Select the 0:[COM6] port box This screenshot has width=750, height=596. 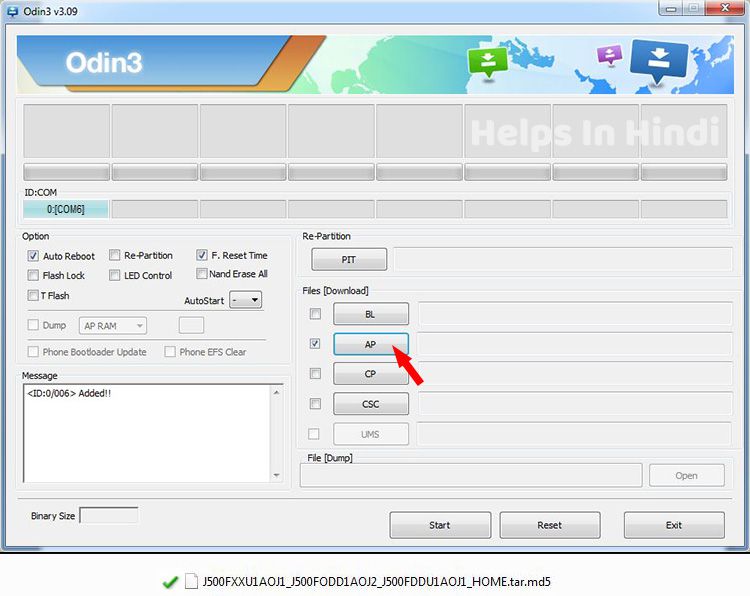coord(66,209)
